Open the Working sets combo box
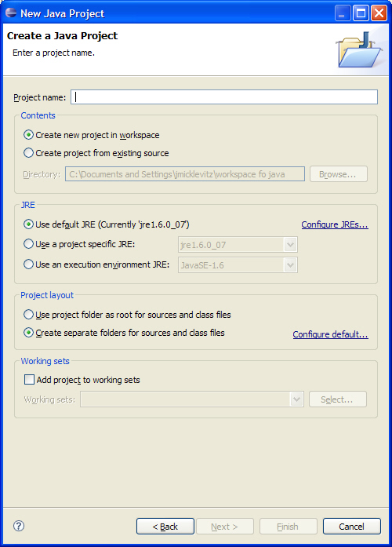Viewport: 392px width, 547px height. coord(192,399)
